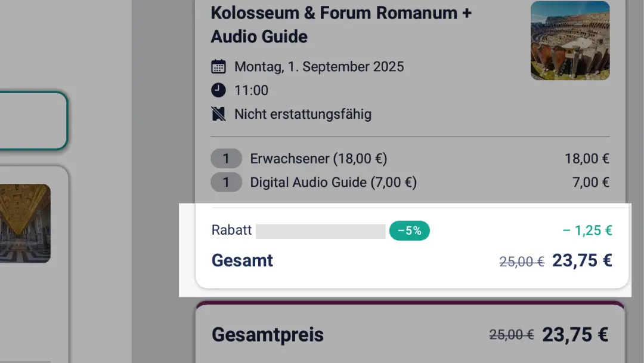
Task: Click the 11:00 time slot text
Action: [x=252, y=90]
